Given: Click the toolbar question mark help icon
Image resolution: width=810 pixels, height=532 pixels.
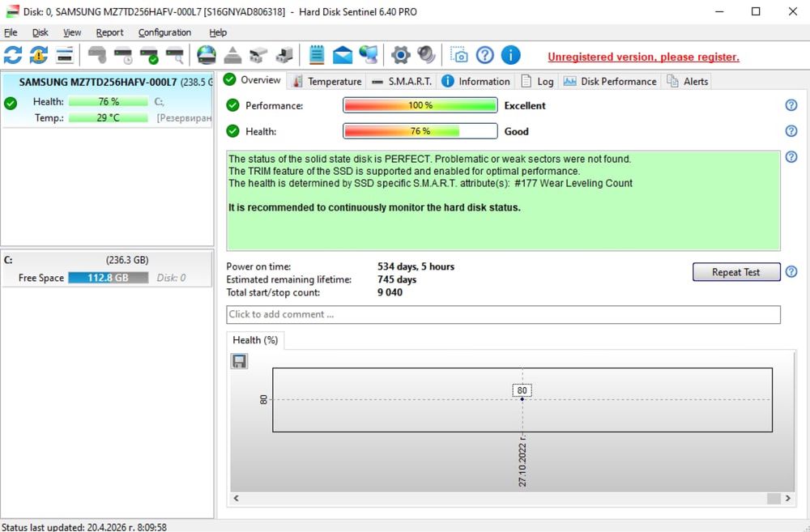Looking at the screenshot, I should click(x=484, y=55).
